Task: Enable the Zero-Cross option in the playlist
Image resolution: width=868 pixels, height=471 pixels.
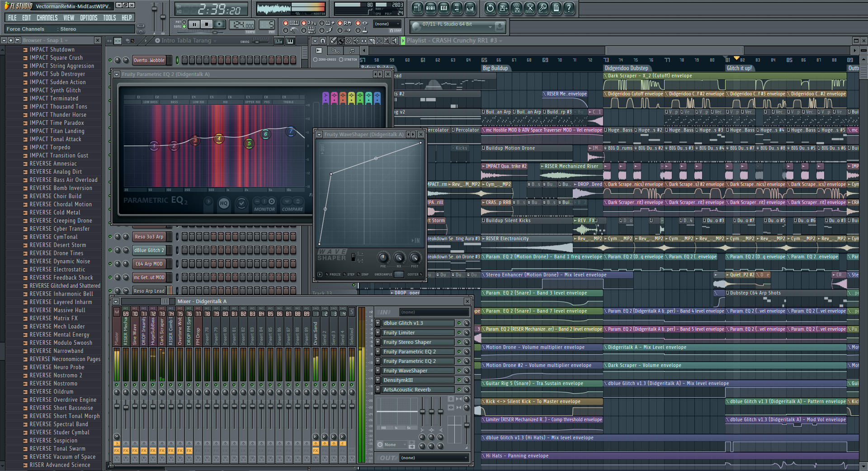Action: coord(316,60)
